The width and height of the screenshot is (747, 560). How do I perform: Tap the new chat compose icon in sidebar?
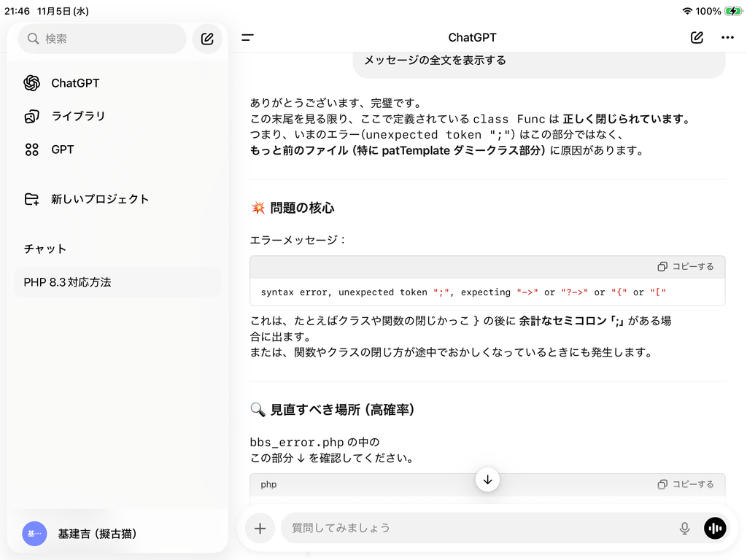(207, 39)
